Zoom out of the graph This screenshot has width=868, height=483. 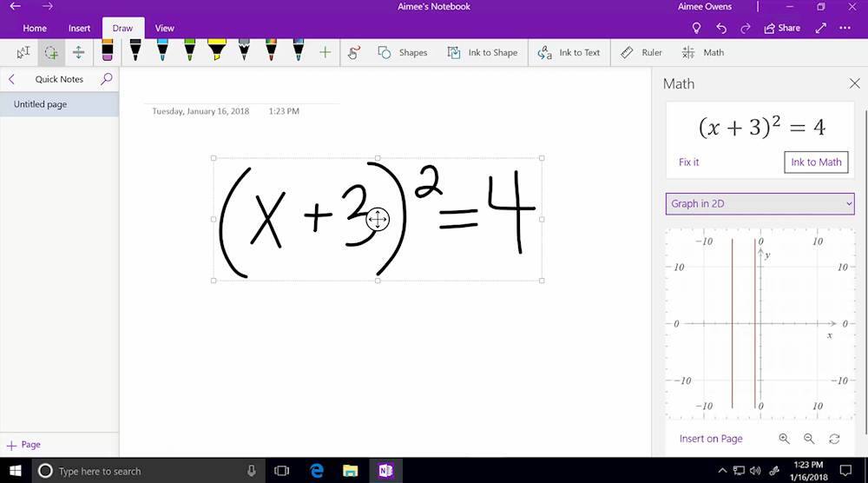coord(809,439)
